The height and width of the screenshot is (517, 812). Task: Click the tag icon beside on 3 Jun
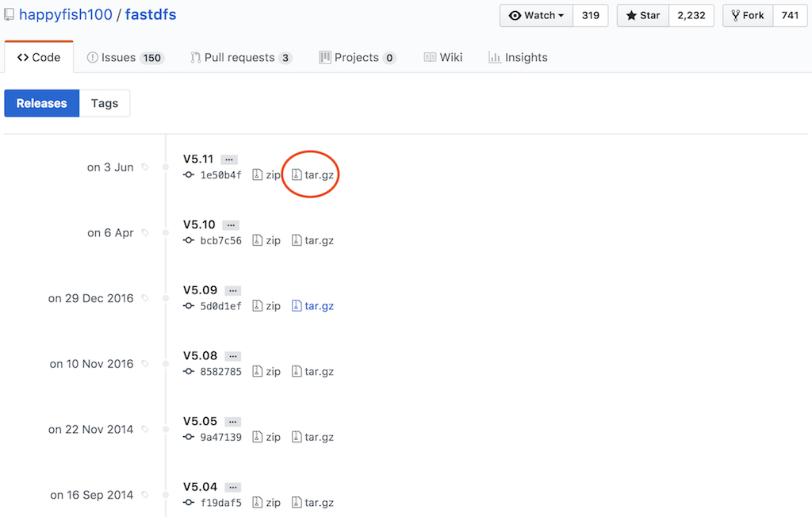click(x=145, y=167)
